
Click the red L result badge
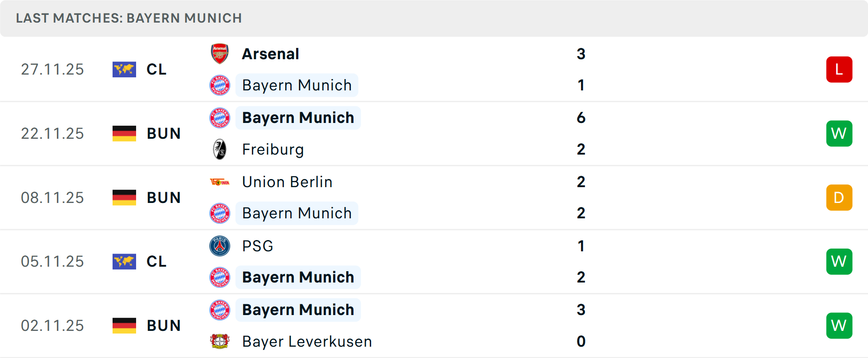[x=839, y=70]
